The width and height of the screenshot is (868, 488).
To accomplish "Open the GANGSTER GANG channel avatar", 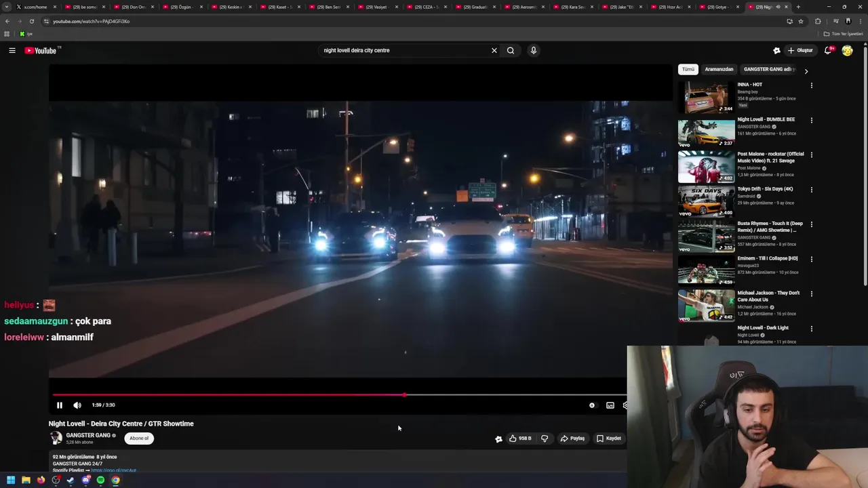I will point(56,438).
